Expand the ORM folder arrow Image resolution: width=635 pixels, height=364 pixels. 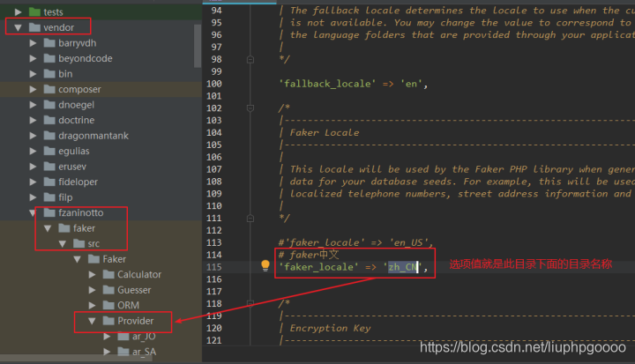[x=92, y=305]
